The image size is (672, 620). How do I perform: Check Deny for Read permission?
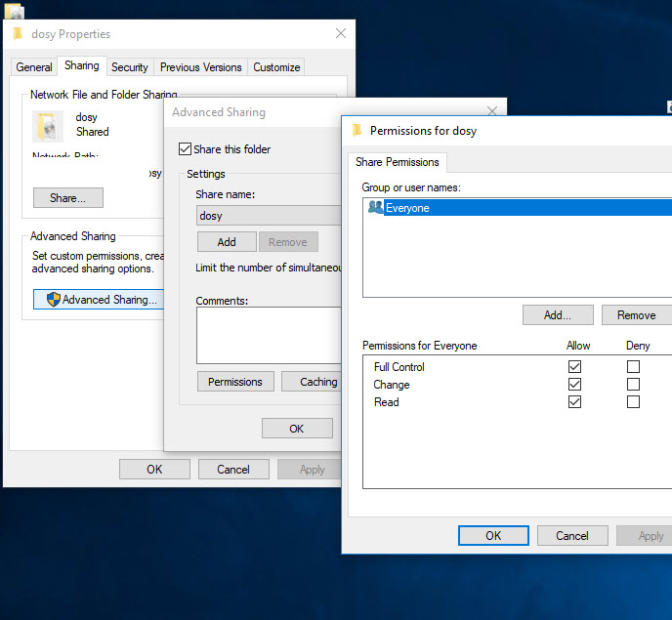pos(633,402)
